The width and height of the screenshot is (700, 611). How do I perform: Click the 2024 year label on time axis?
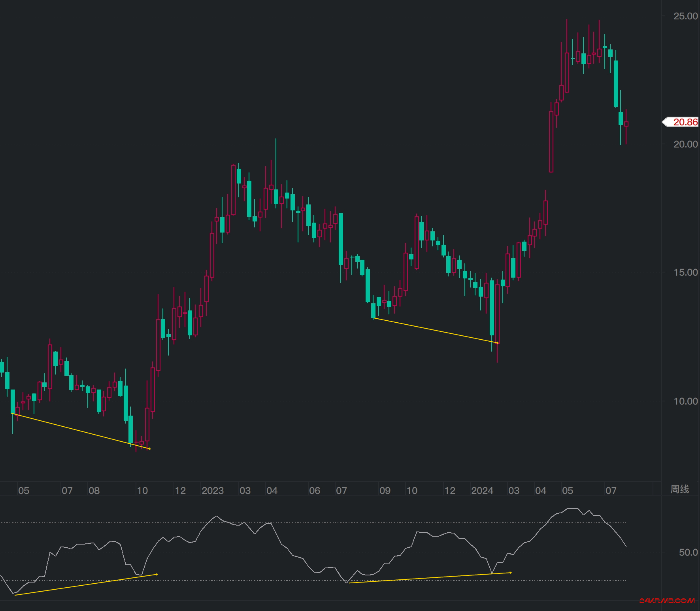pyautogui.click(x=482, y=491)
